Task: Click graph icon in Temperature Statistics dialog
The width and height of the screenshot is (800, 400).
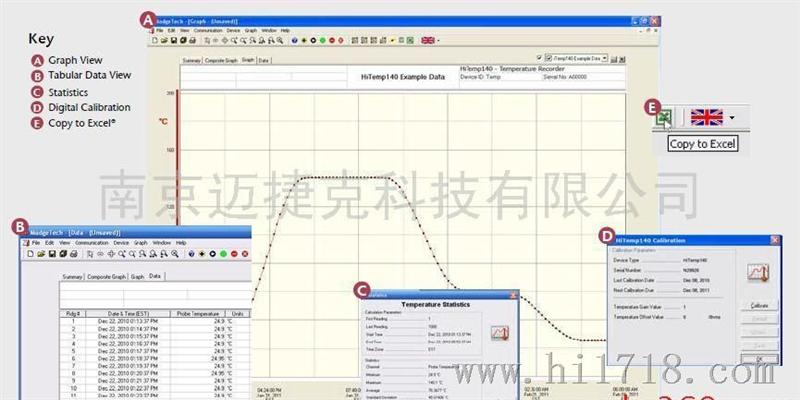Action: pos(499,333)
